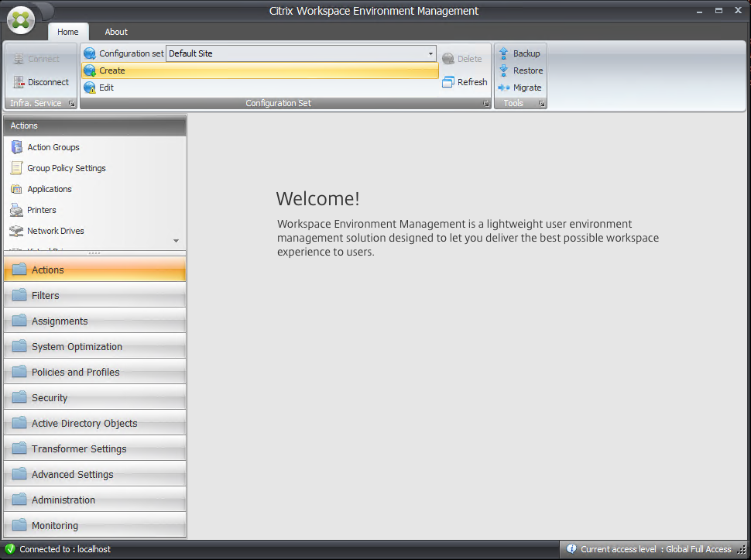Open the System Optimization section

point(76,346)
